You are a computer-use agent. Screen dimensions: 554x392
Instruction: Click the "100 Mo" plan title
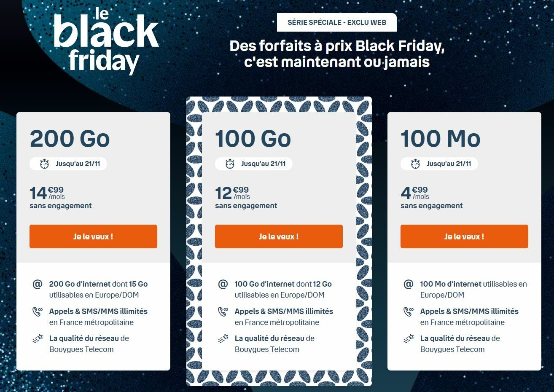pos(440,138)
